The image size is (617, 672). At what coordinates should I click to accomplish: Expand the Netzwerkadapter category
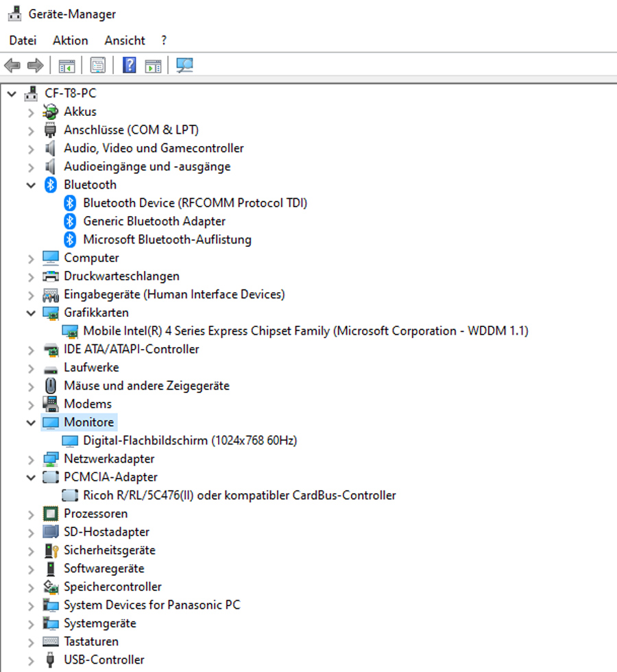pyautogui.click(x=31, y=459)
